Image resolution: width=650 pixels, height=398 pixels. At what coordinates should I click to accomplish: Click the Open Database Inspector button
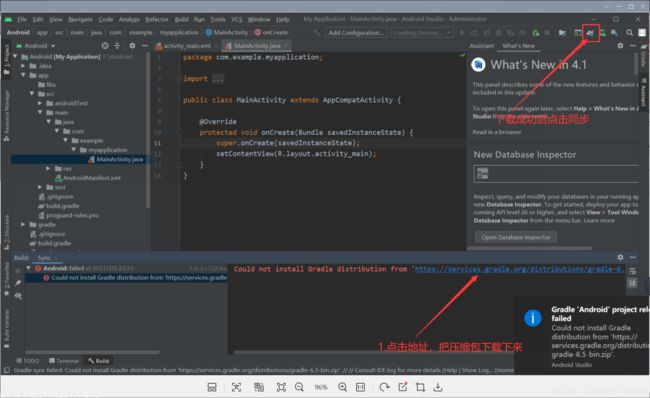pyautogui.click(x=516, y=237)
